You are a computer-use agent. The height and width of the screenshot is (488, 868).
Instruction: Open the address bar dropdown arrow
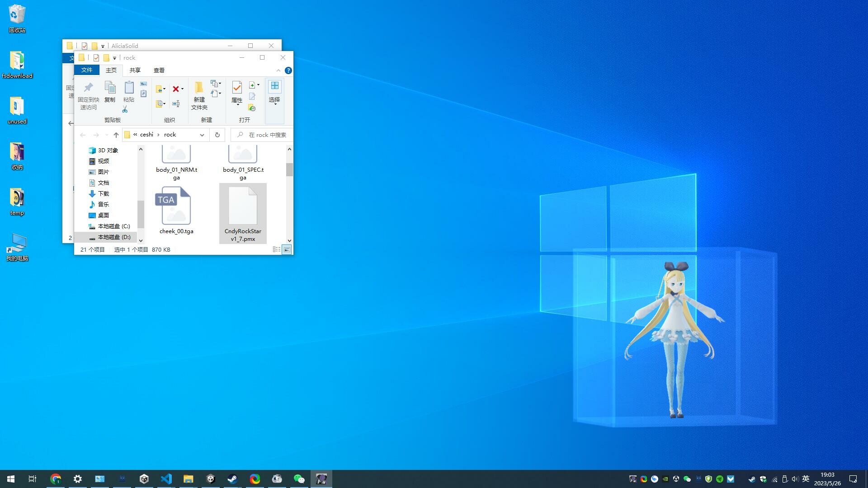(202, 135)
